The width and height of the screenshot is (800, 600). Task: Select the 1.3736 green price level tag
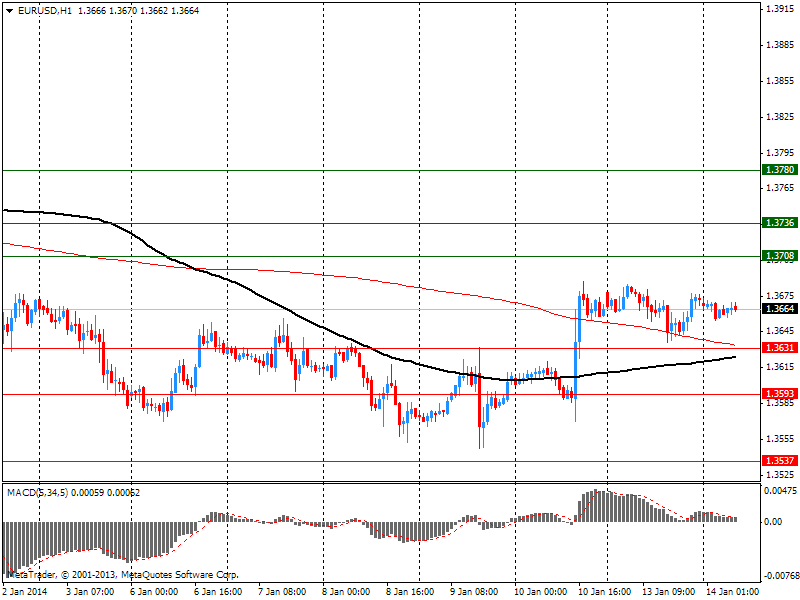click(779, 223)
